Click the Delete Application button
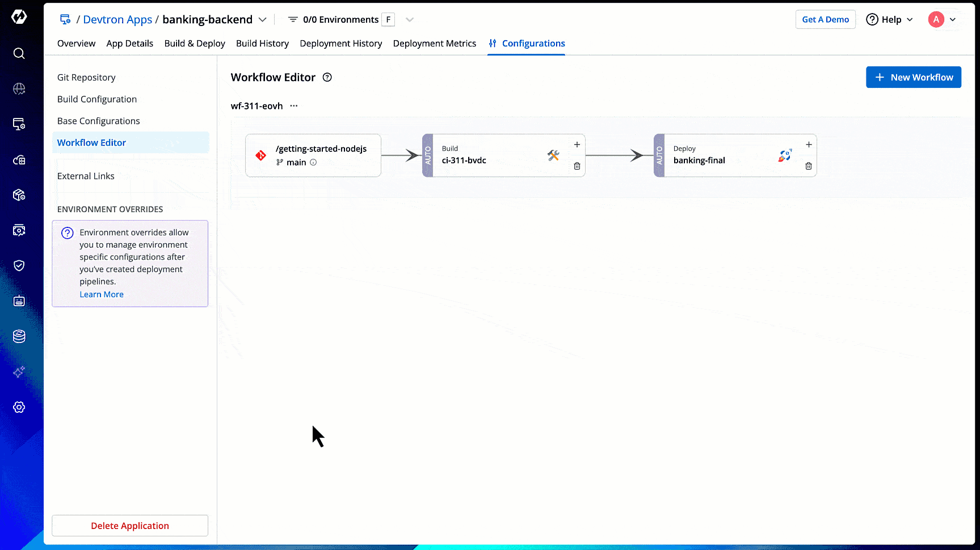 coord(130,526)
